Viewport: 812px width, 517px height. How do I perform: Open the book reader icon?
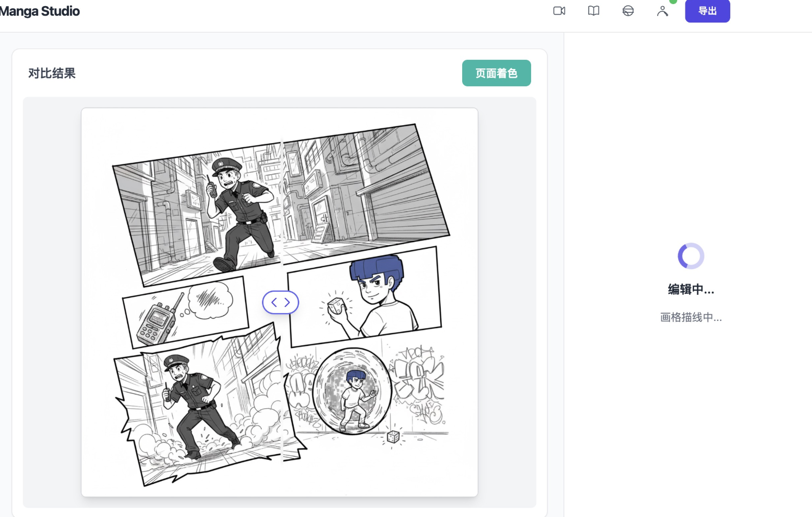click(593, 11)
